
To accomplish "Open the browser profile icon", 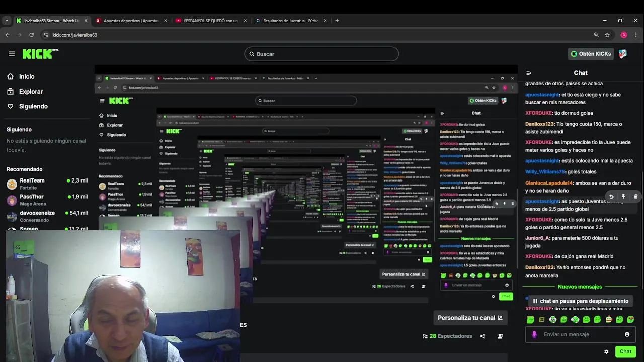I will [x=624, y=35].
